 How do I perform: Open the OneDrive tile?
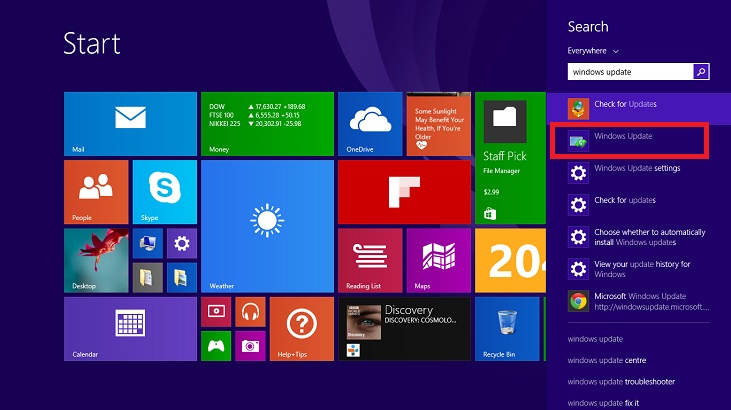tap(369, 124)
